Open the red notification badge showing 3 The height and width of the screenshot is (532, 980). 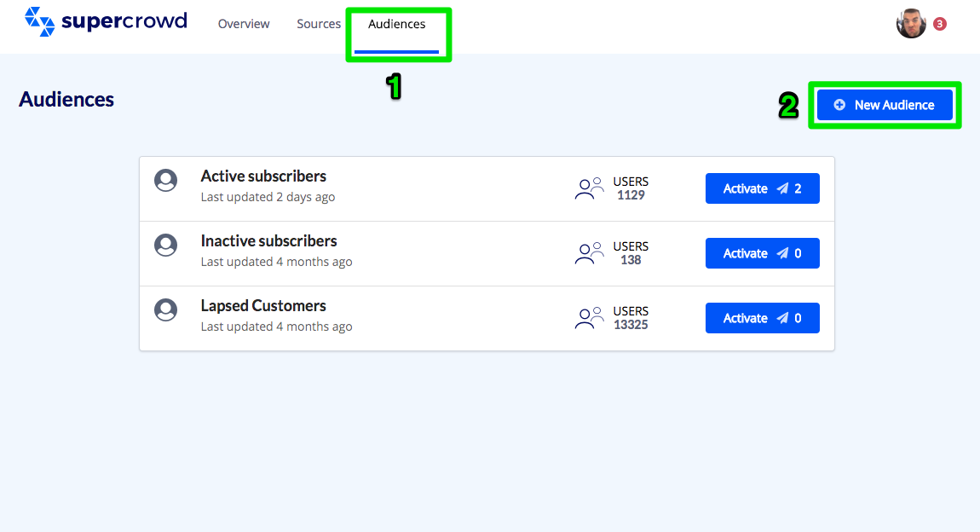(x=939, y=24)
